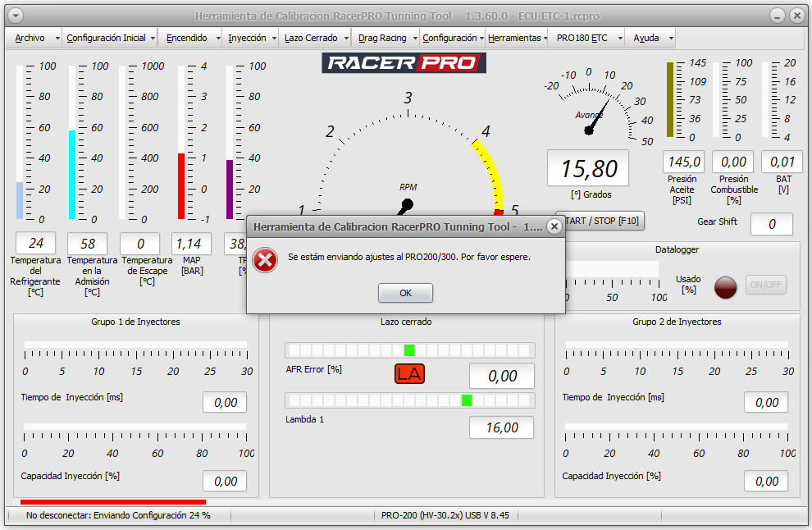This screenshot has width=812, height=530.
Task: Click the red configuration sending progress bar
Action: click(113, 501)
